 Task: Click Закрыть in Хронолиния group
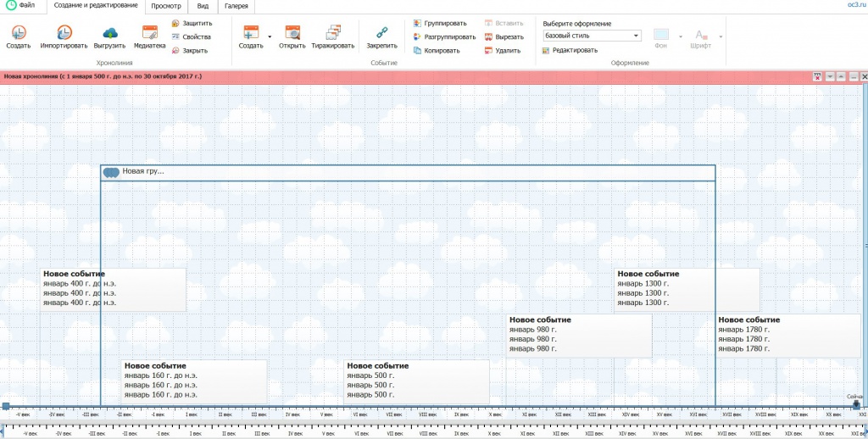pos(189,50)
